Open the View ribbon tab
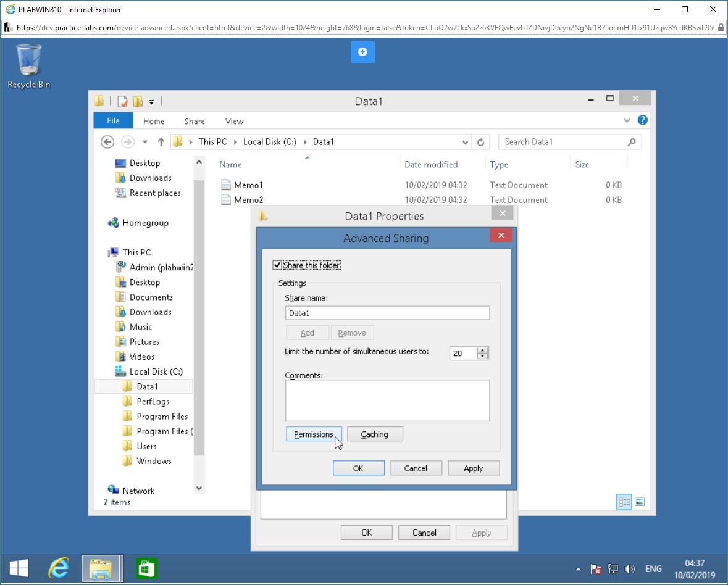This screenshot has height=585, width=728. coord(235,121)
